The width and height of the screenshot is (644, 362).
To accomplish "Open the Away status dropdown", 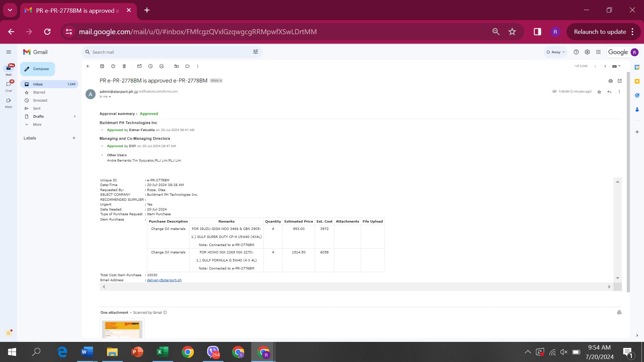I will [x=555, y=52].
